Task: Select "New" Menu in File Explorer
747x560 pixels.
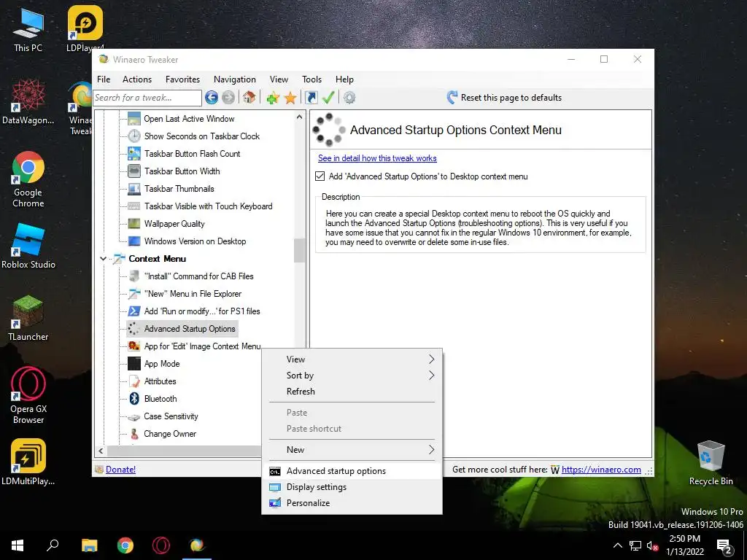Action: (x=193, y=294)
